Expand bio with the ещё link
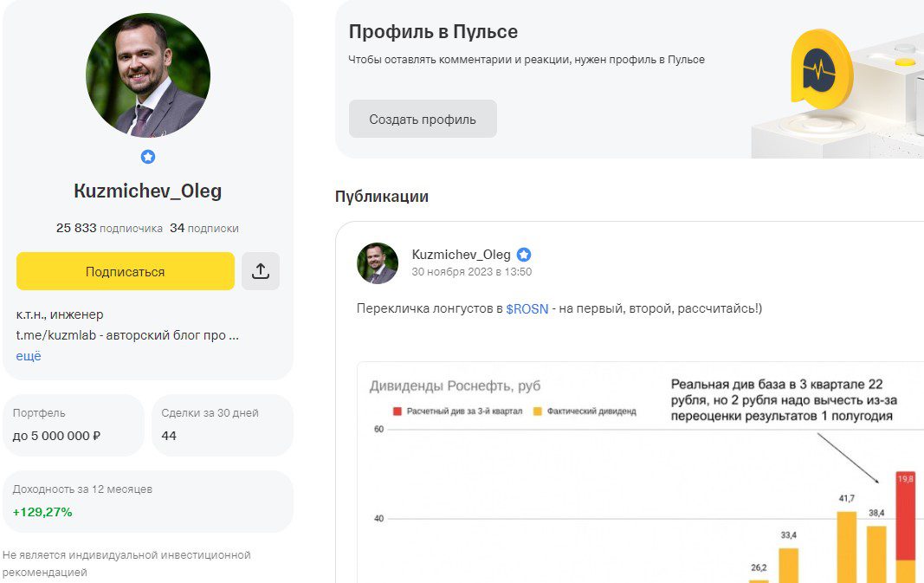Image resolution: width=924 pixels, height=583 pixels. click(x=29, y=356)
